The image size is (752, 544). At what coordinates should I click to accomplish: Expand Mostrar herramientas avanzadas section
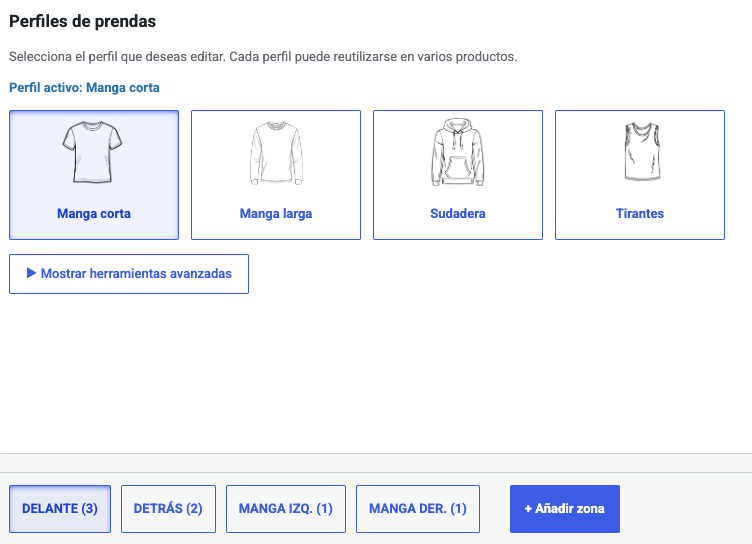pyautogui.click(x=129, y=274)
